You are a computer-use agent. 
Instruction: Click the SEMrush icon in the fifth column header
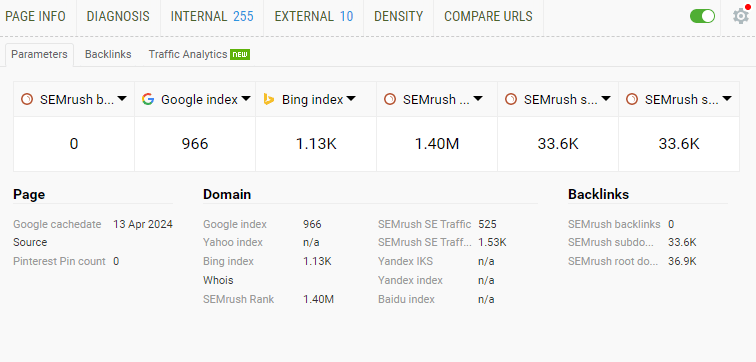tap(511, 99)
